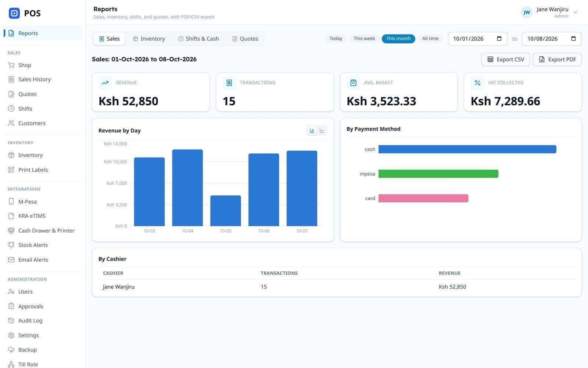Select the Today range filter

pyautogui.click(x=336, y=39)
